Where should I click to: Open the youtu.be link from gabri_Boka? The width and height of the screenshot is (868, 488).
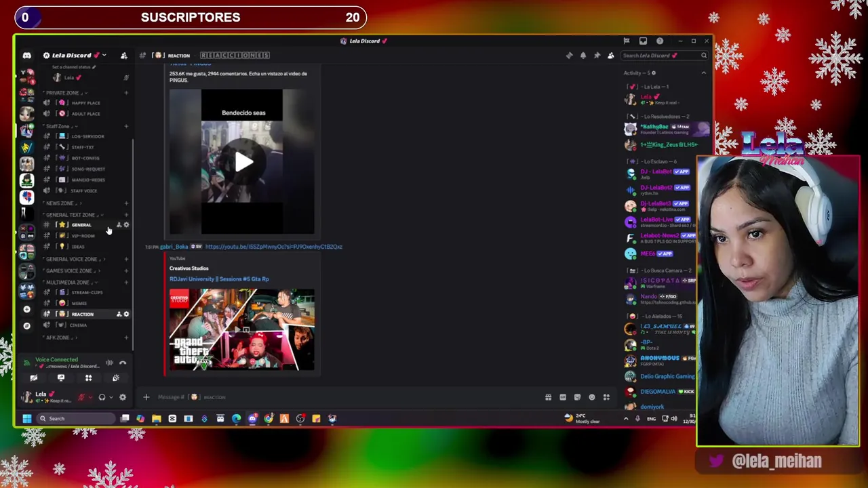point(273,247)
